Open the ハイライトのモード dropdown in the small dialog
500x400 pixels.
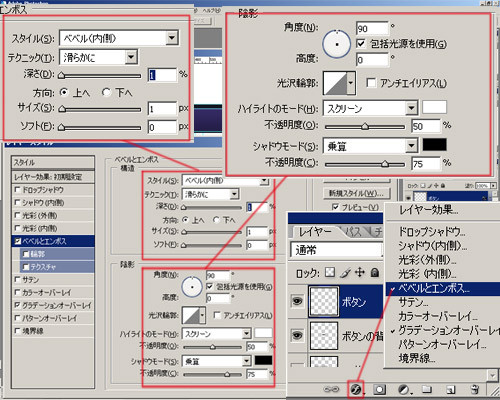[x=246, y=334]
